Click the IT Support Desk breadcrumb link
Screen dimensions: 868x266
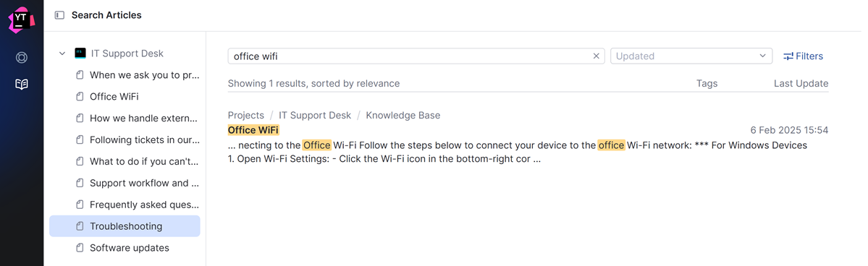point(314,115)
